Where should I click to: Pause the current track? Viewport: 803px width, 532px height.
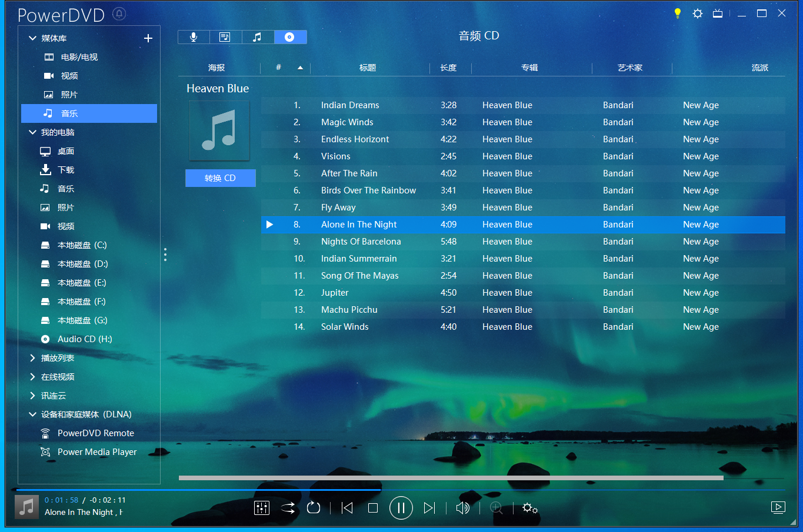point(401,508)
